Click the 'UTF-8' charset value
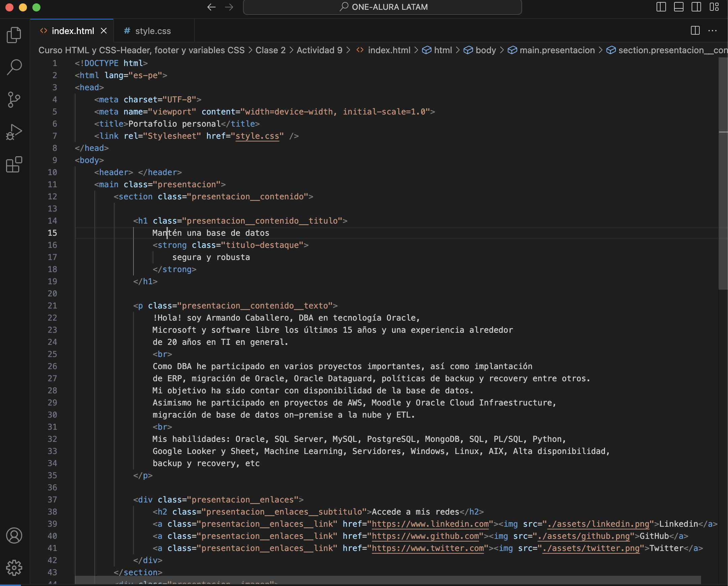The image size is (728, 586). click(179, 100)
